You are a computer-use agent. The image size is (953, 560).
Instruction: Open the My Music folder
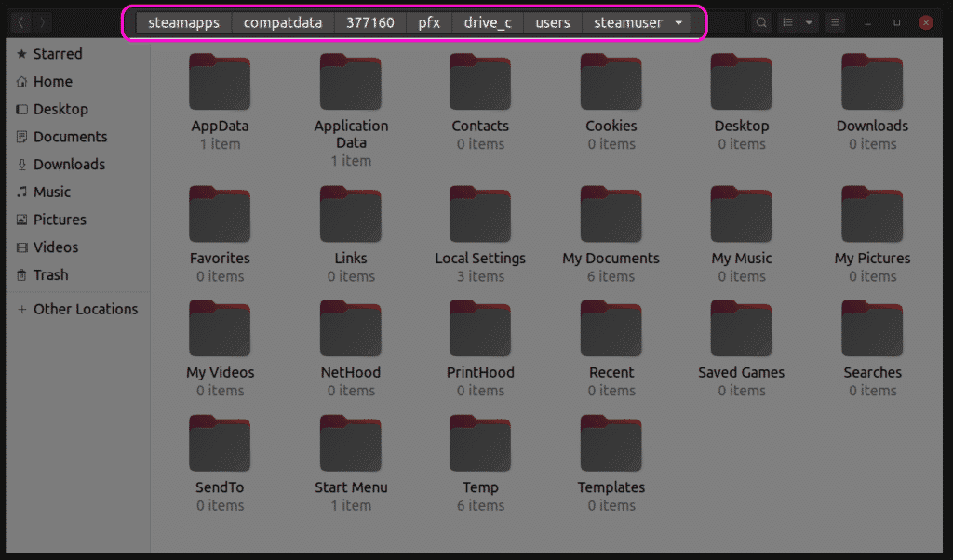coord(742,214)
